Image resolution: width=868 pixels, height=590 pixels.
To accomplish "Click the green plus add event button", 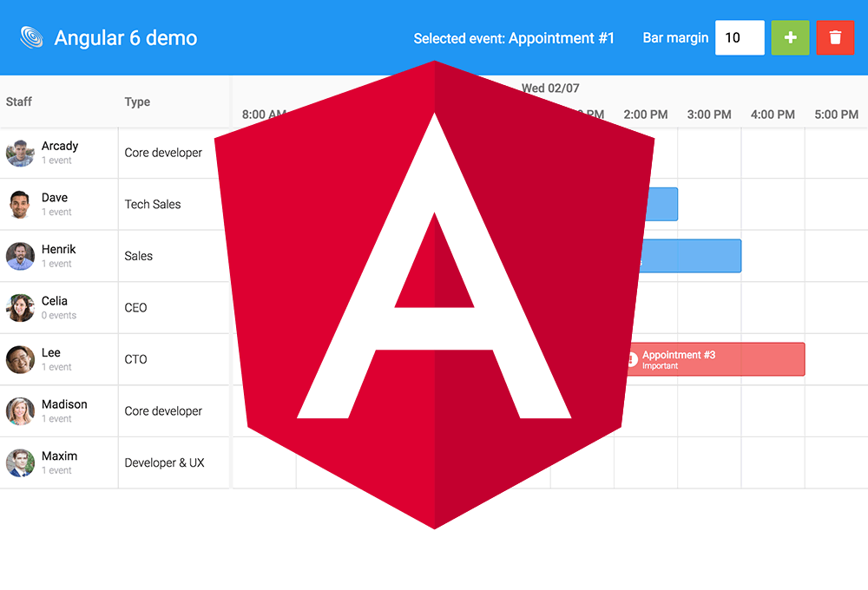I will (790, 37).
